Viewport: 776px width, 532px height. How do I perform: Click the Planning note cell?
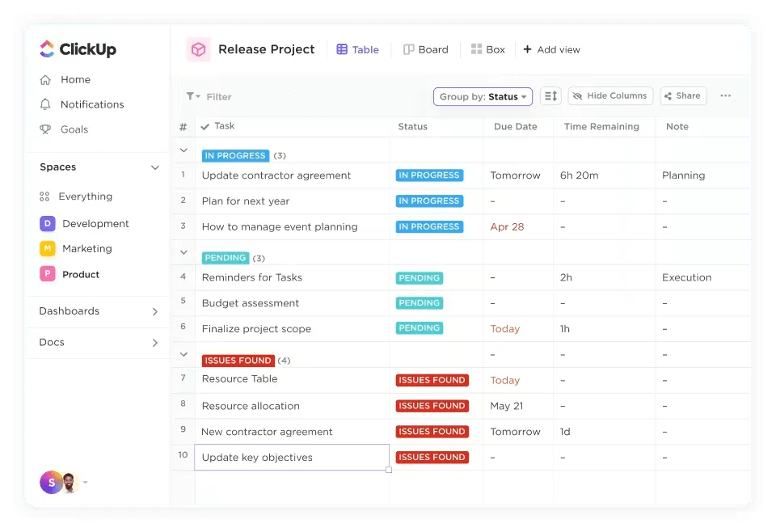684,175
